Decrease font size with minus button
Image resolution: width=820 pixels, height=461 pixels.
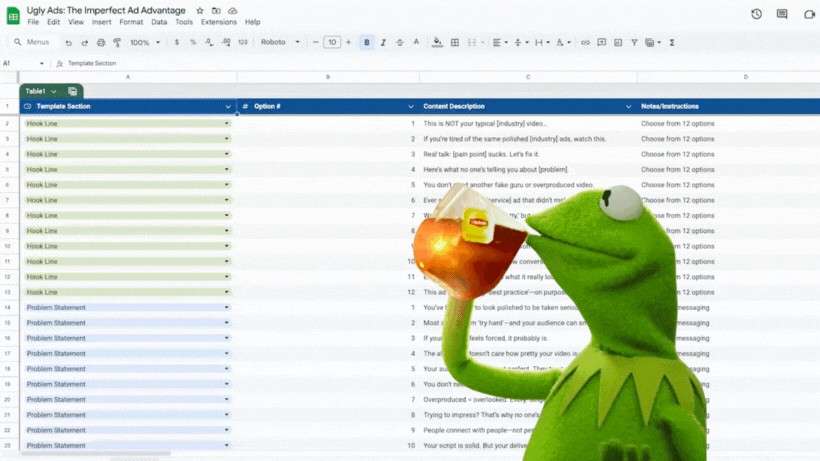[x=315, y=42]
